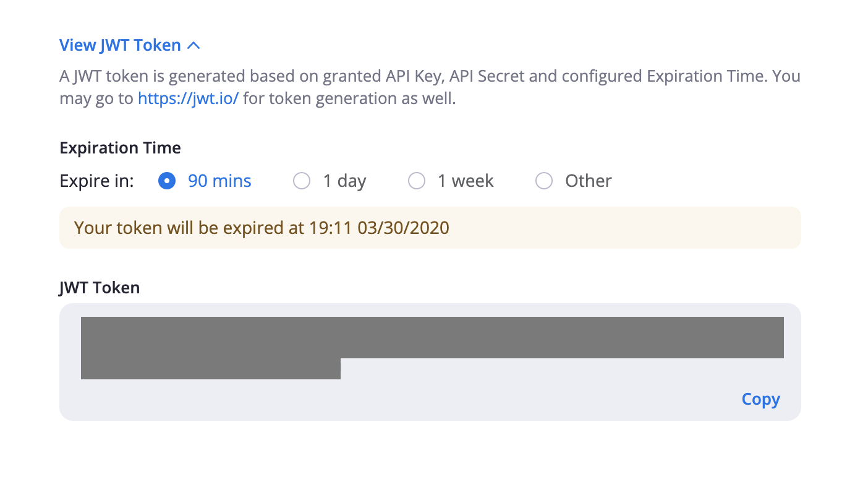Select the 1 week radio button
The width and height of the screenshot is (868, 500).
point(417,181)
